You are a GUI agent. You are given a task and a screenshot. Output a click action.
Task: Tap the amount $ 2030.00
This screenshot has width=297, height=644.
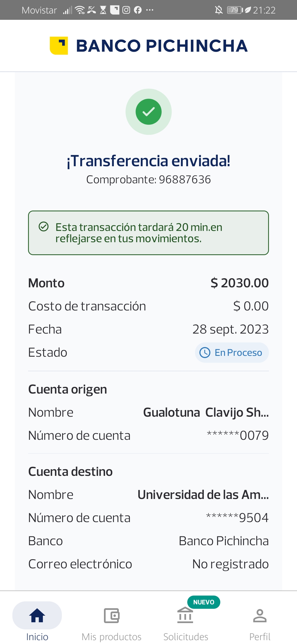tap(240, 283)
